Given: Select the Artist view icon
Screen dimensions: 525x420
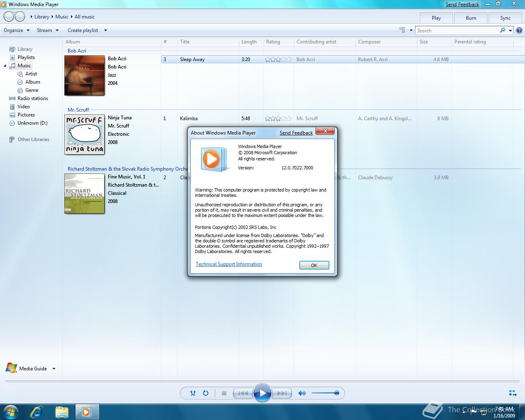Looking at the screenshot, I should pyautogui.click(x=20, y=74).
